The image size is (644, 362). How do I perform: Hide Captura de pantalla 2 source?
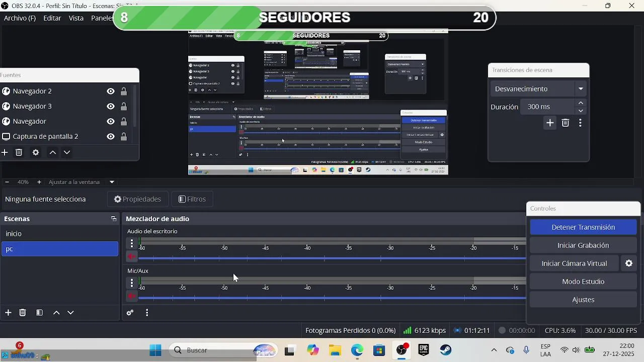point(111,136)
